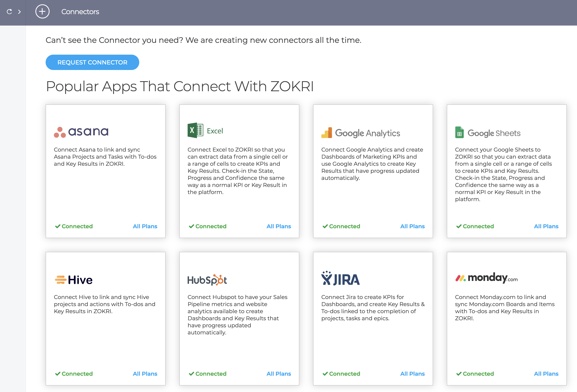The image size is (577, 392).
Task: Click the refresh arrow icon in header
Action: [9, 12]
